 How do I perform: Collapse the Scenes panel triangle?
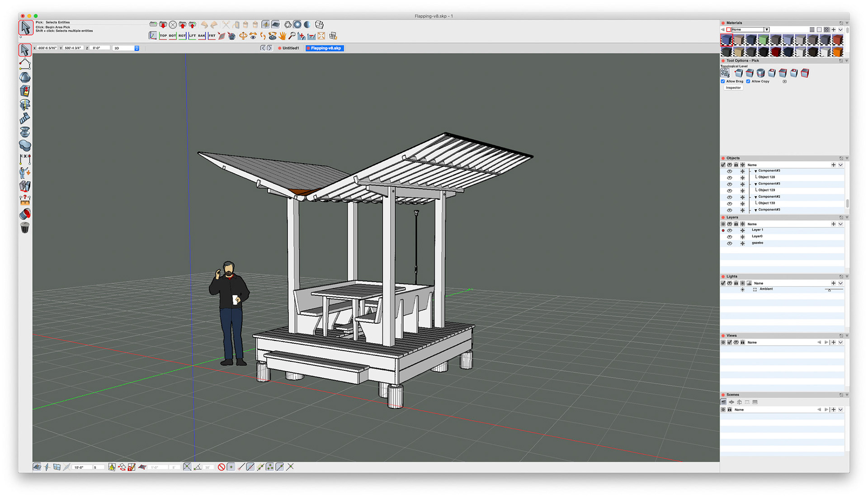click(847, 395)
